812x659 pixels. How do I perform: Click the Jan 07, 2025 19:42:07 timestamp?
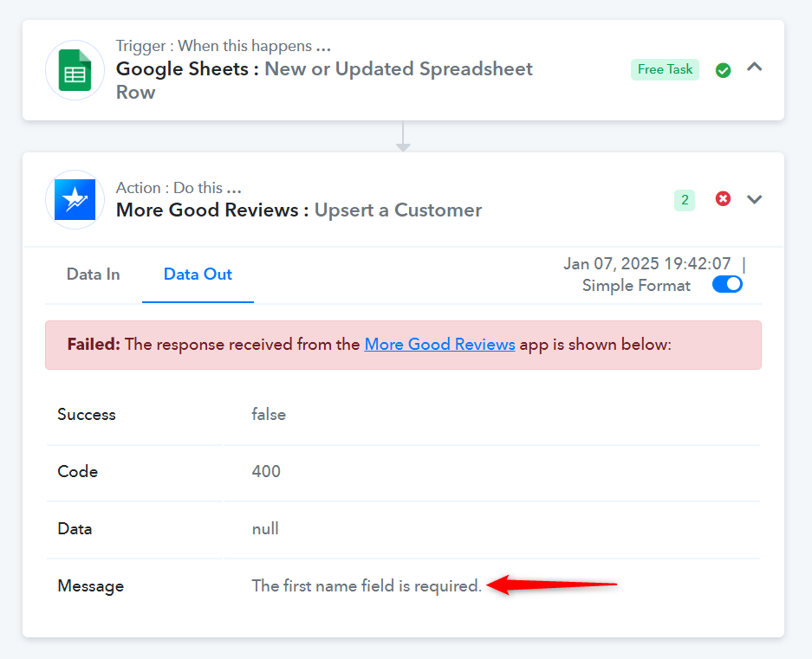(646, 263)
